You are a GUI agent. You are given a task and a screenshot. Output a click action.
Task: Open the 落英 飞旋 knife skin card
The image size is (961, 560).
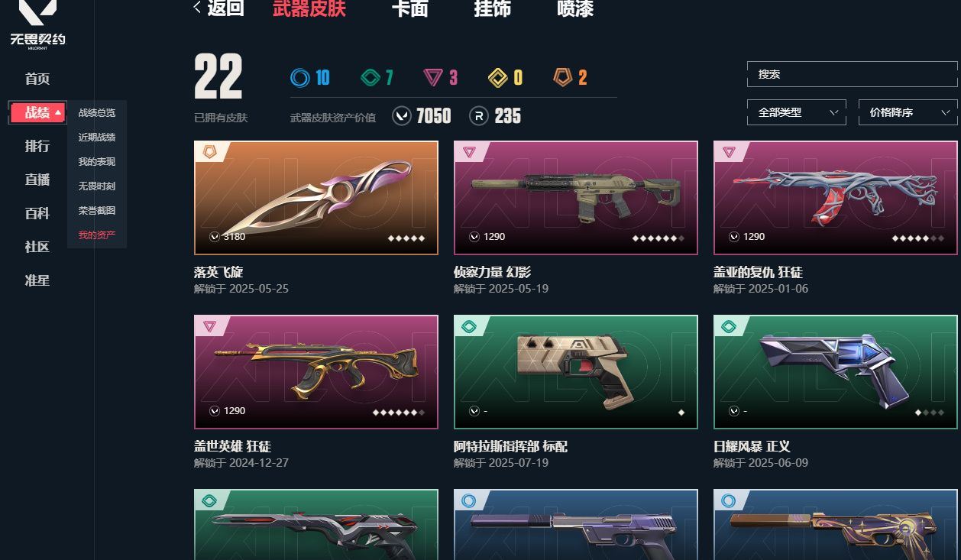pos(316,197)
